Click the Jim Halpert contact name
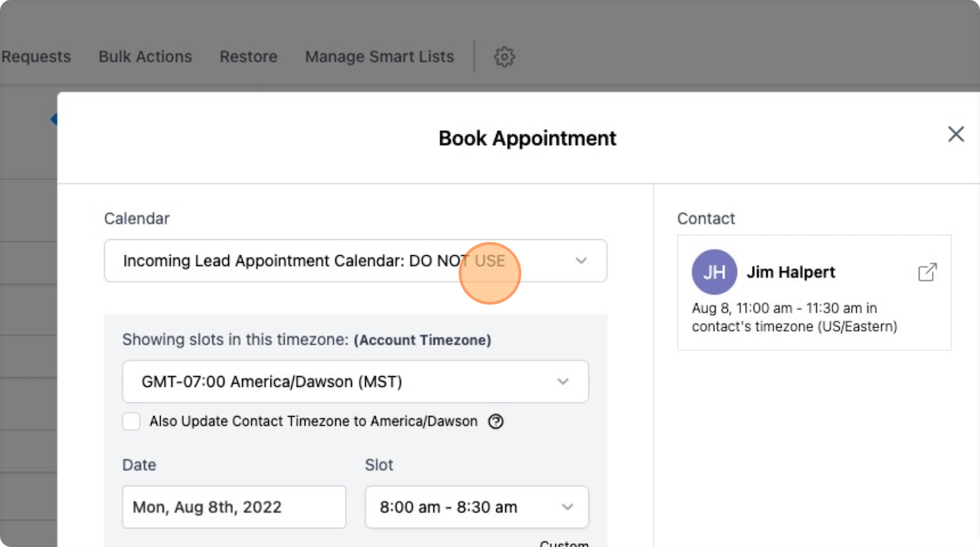 (791, 272)
